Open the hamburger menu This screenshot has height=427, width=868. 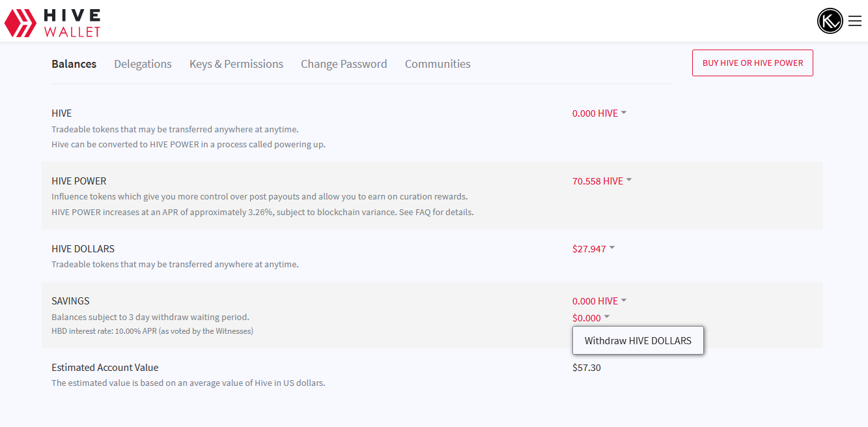pyautogui.click(x=855, y=21)
